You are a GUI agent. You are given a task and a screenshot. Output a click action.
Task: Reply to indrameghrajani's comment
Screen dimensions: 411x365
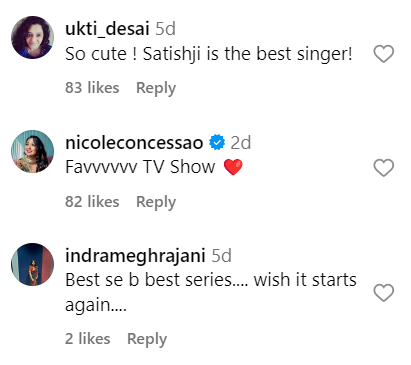[x=147, y=339]
